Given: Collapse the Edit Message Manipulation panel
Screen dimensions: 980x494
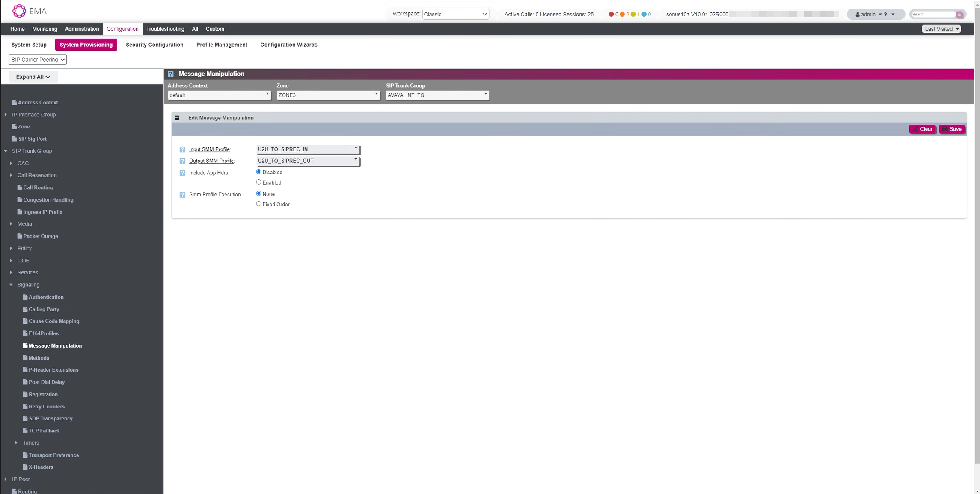Looking at the screenshot, I should pos(177,118).
